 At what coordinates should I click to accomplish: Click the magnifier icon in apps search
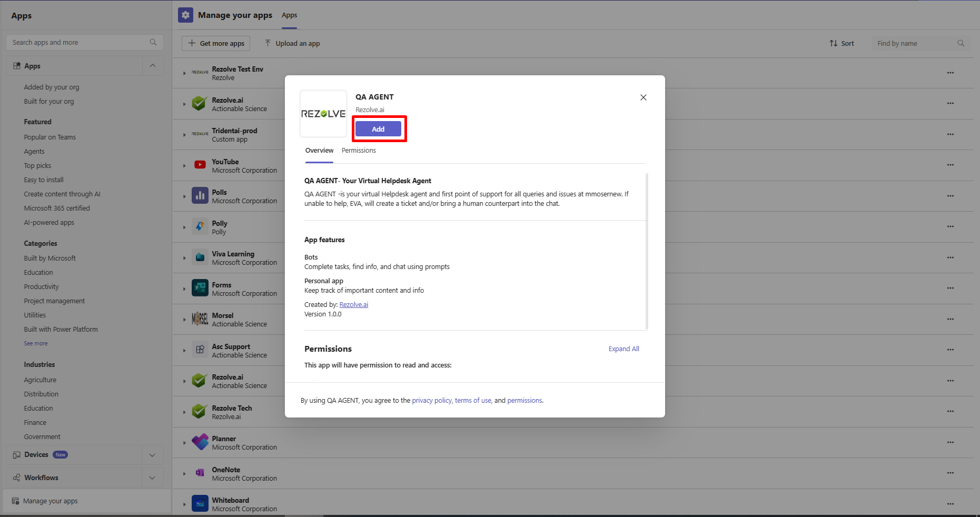tap(153, 43)
